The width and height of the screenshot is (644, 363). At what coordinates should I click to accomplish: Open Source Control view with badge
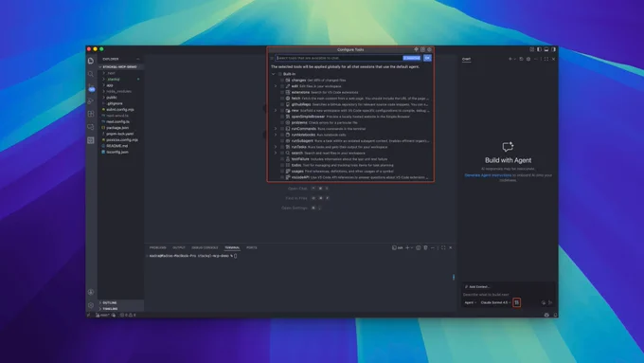(x=91, y=87)
